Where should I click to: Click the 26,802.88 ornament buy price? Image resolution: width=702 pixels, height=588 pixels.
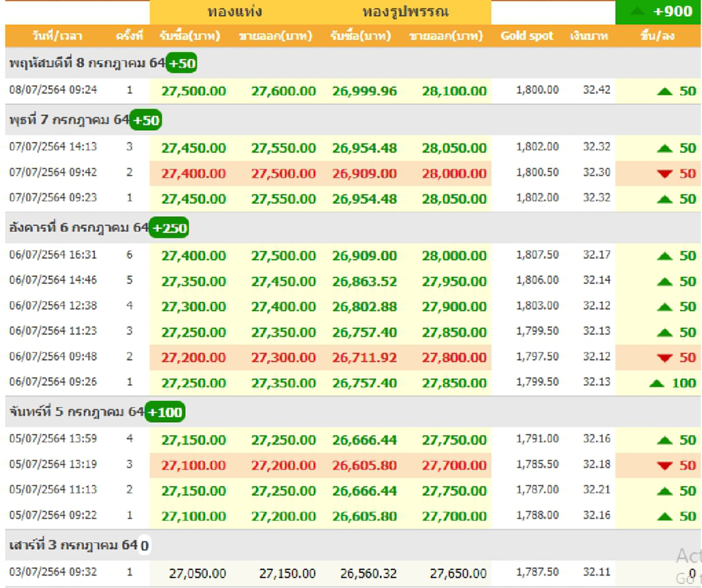point(364,307)
